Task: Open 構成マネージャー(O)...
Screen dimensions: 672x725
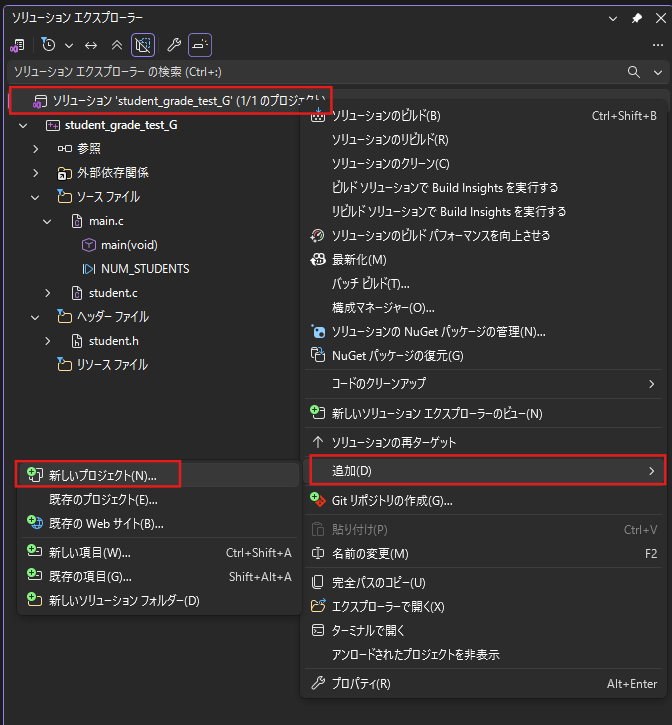Action: 484,308
